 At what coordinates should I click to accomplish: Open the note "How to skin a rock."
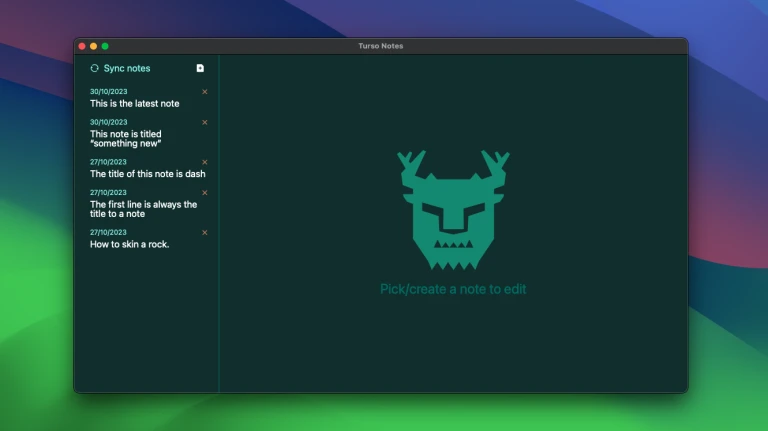click(130, 244)
